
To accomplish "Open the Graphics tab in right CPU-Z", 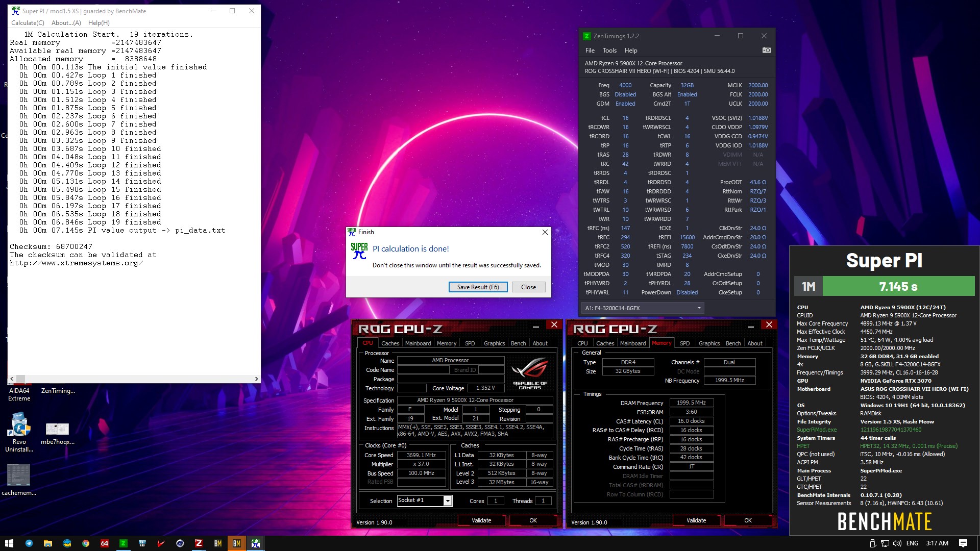I will click(709, 343).
